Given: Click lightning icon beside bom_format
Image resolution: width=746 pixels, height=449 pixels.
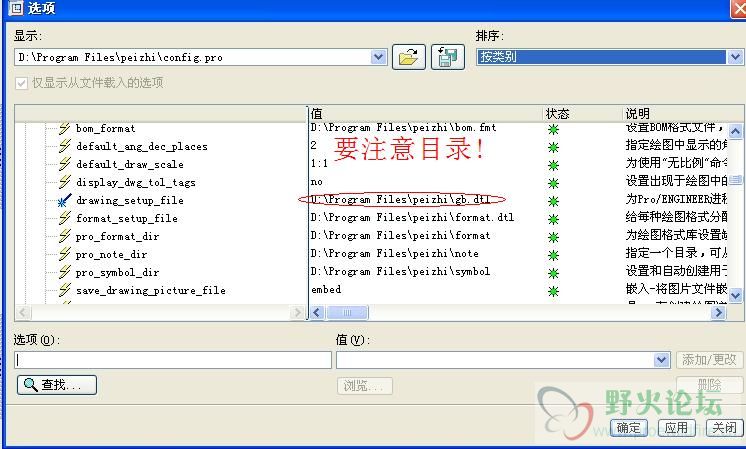Looking at the screenshot, I should [65, 128].
